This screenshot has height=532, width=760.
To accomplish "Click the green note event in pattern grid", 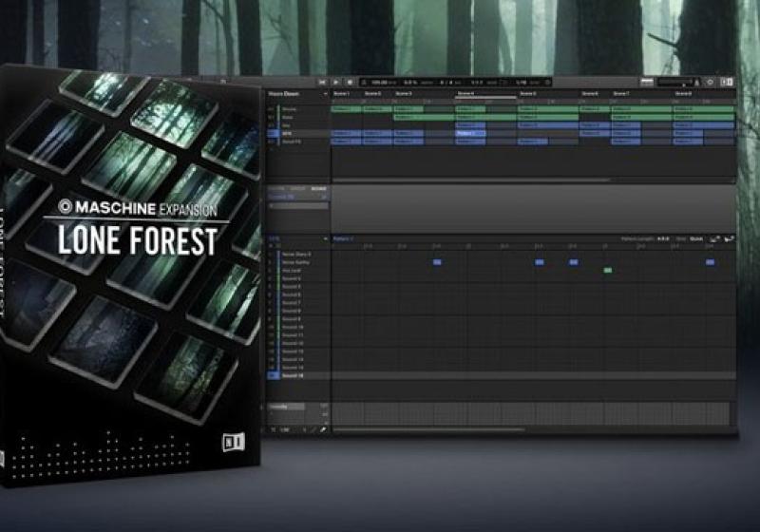I will point(608,270).
